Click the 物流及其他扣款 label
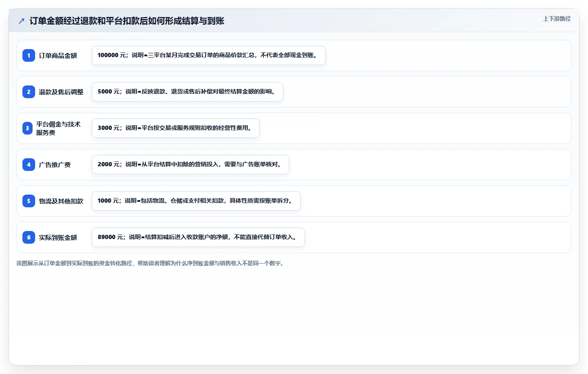 click(61, 201)
